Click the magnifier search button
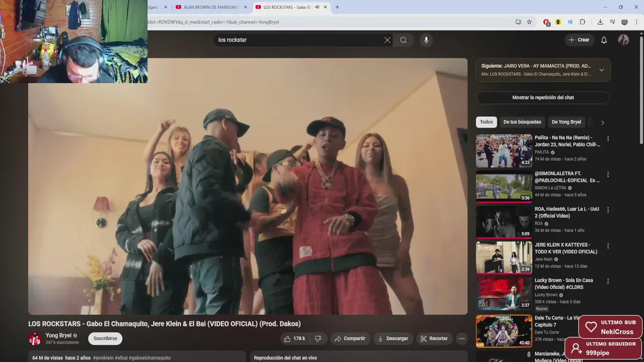The image size is (644, 362). pos(404,40)
